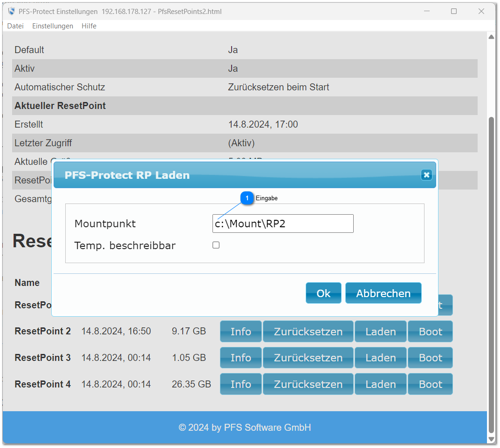
Task: Click Boot for ResetPoint 2
Action: (x=430, y=331)
